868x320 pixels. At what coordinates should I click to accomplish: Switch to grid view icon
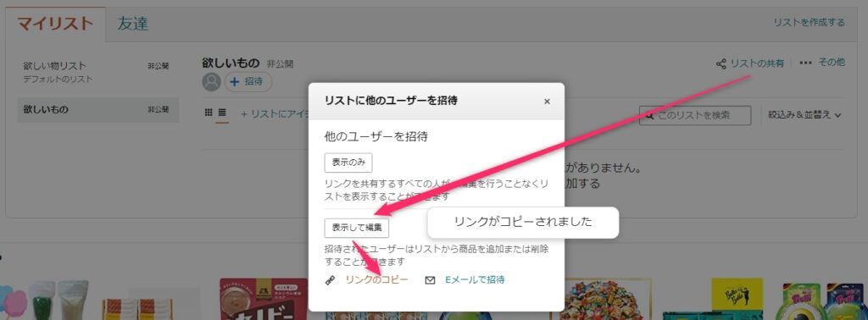(209, 113)
